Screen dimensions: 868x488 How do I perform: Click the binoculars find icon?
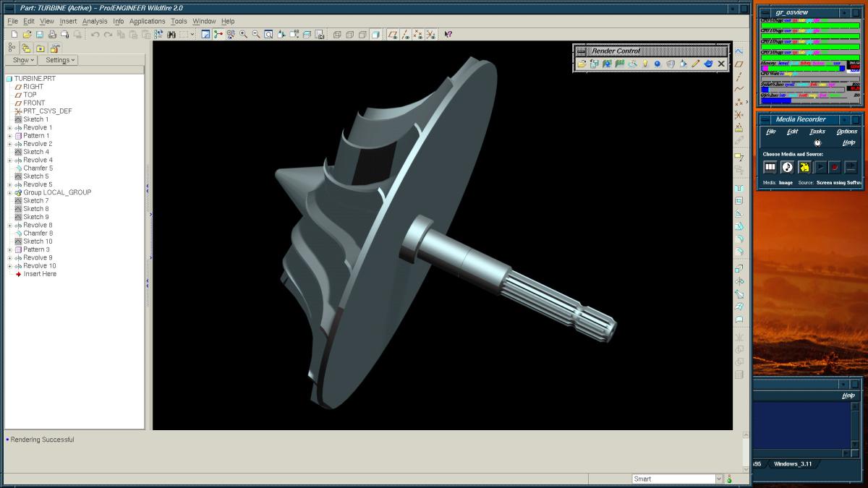pyautogui.click(x=171, y=34)
